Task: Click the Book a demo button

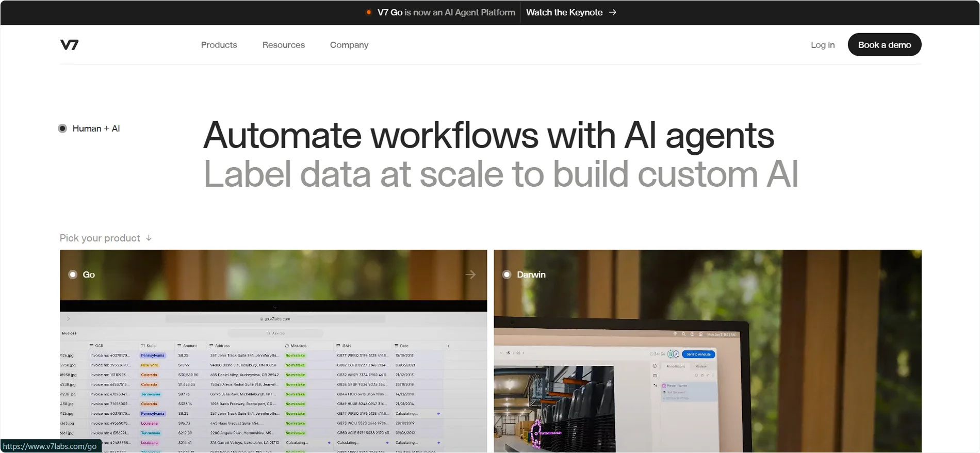Action: (885, 45)
